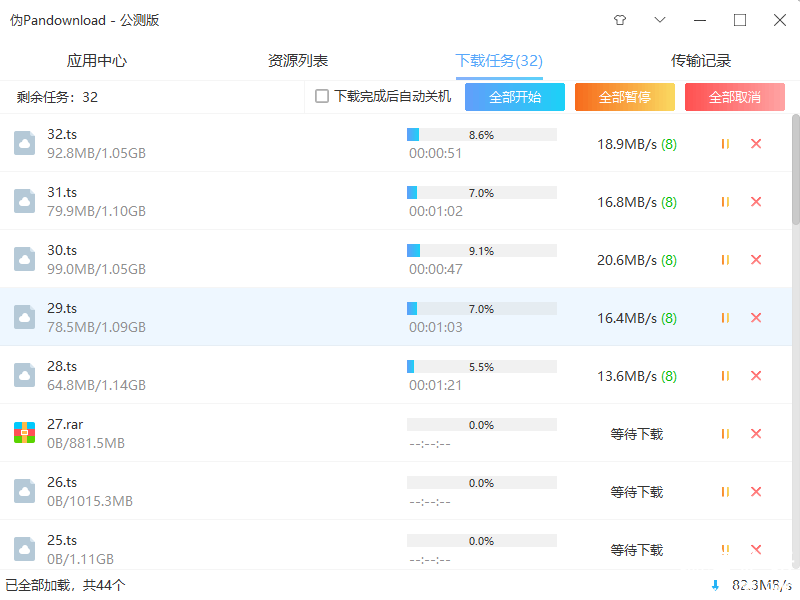Cancel the 32.ts download
The height and width of the screenshot is (600, 800).
[756, 144]
